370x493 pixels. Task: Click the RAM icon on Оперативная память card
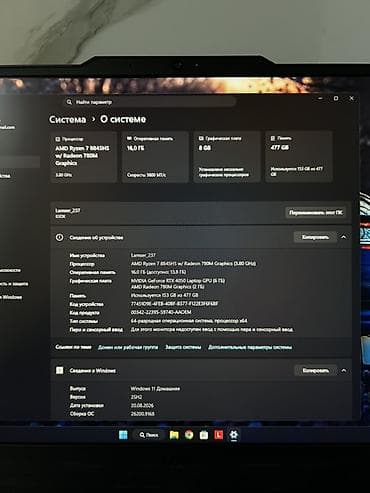click(129, 138)
